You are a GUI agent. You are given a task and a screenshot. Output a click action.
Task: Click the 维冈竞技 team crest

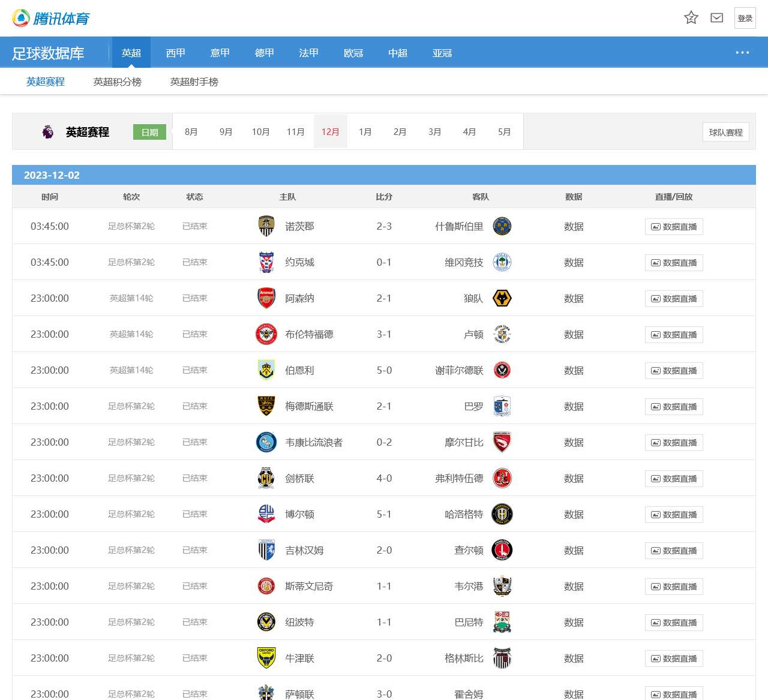coord(502,262)
